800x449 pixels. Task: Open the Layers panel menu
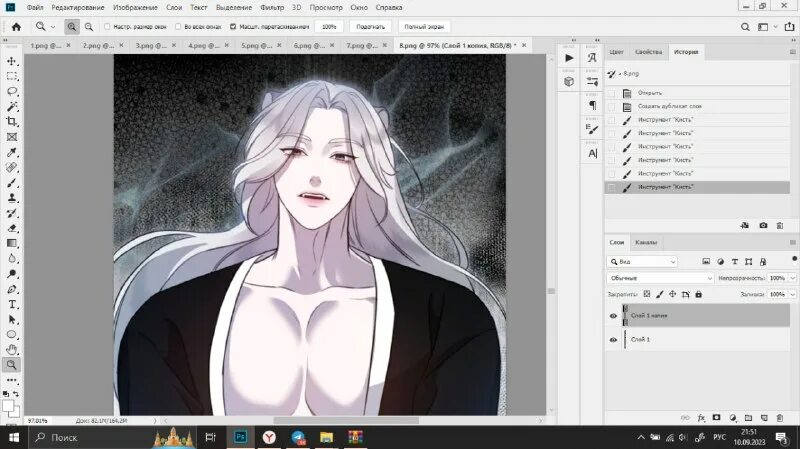click(x=792, y=242)
